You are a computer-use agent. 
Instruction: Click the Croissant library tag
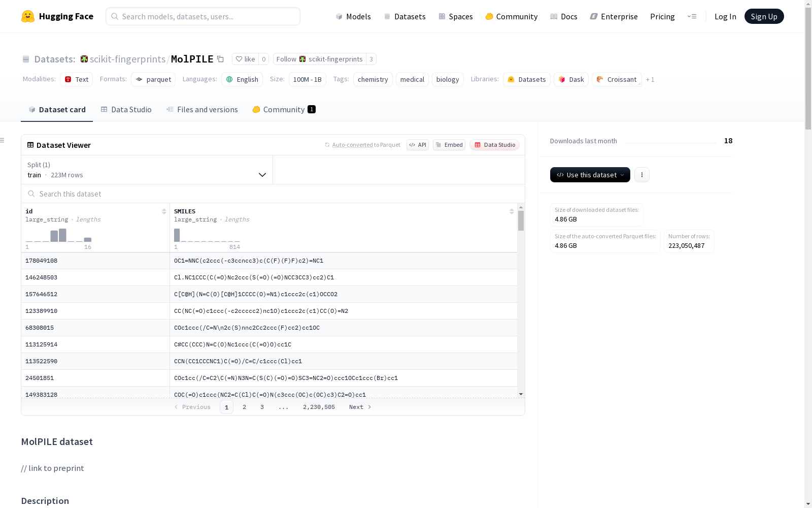(617, 79)
